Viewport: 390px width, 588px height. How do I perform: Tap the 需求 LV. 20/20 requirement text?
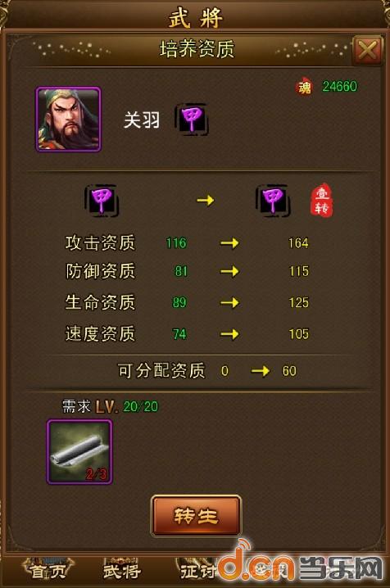[111, 406]
